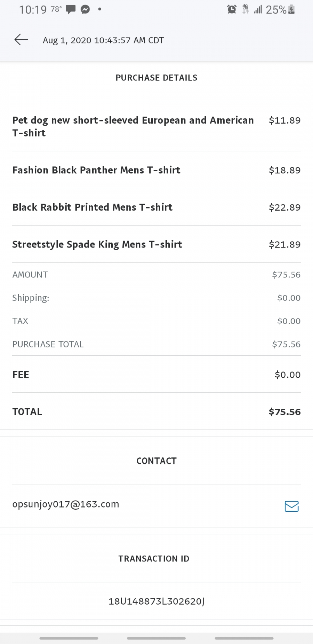
Task: Tap the right bottom navigation handle
Action: (244, 638)
